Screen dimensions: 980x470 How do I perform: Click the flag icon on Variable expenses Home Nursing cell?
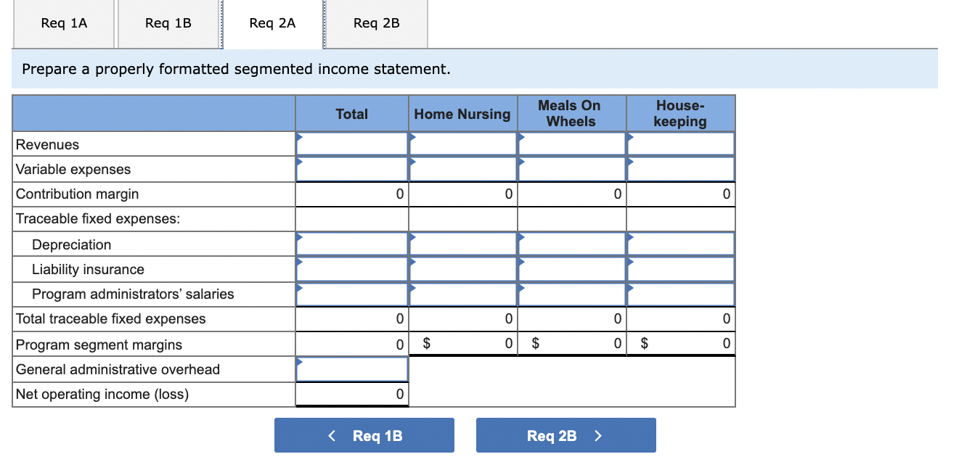[411, 164]
